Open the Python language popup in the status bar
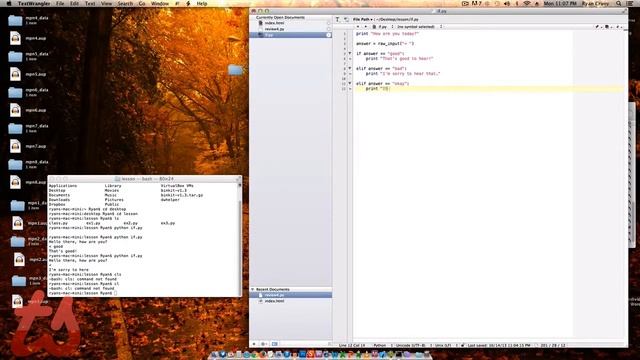The width and height of the screenshot is (640, 360). point(381,345)
